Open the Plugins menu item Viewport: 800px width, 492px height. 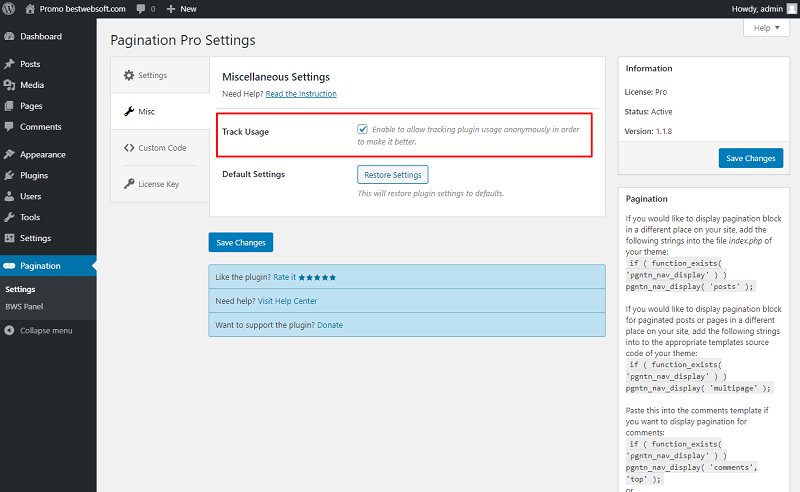point(48,175)
